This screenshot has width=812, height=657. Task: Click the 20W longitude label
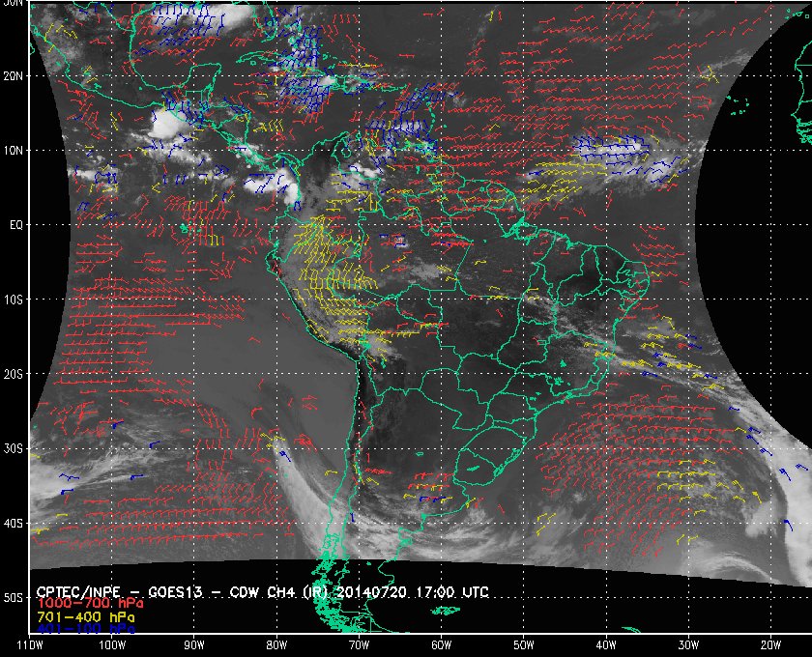[770, 644]
